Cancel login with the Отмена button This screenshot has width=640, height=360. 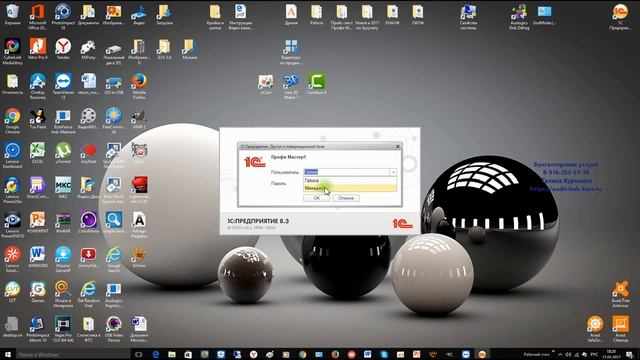[346, 198]
